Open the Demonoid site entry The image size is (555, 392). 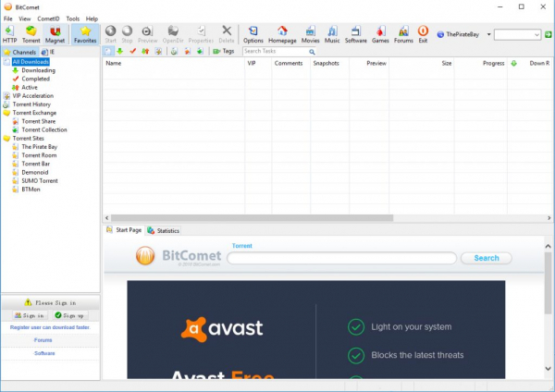click(x=35, y=172)
